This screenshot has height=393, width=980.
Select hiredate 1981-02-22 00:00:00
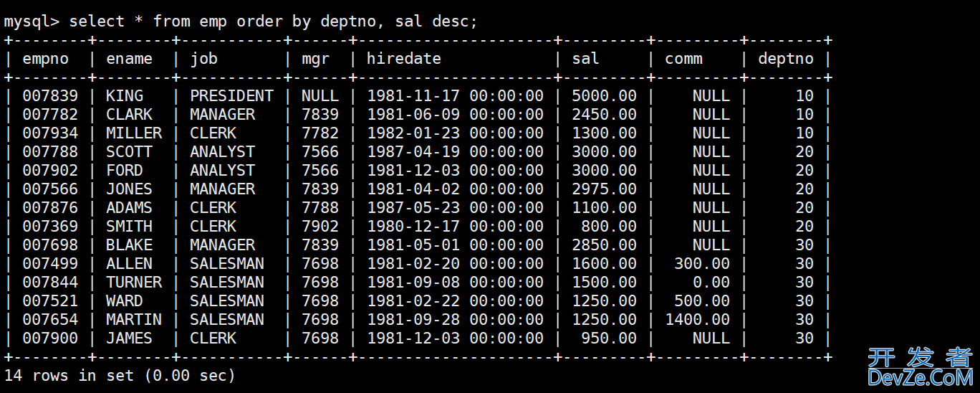[x=455, y=300]
